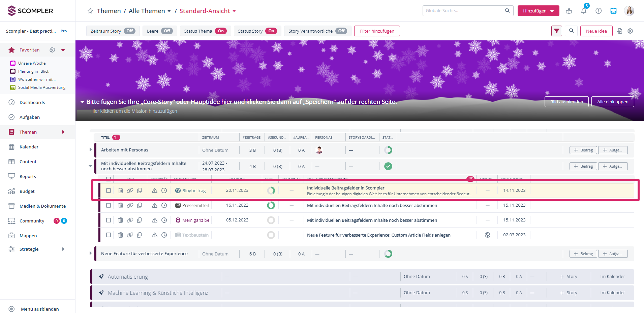Screen dimensions: 644x313
Task: Tick the checkbox in the Blogbeitrag row
Action: 109,190
